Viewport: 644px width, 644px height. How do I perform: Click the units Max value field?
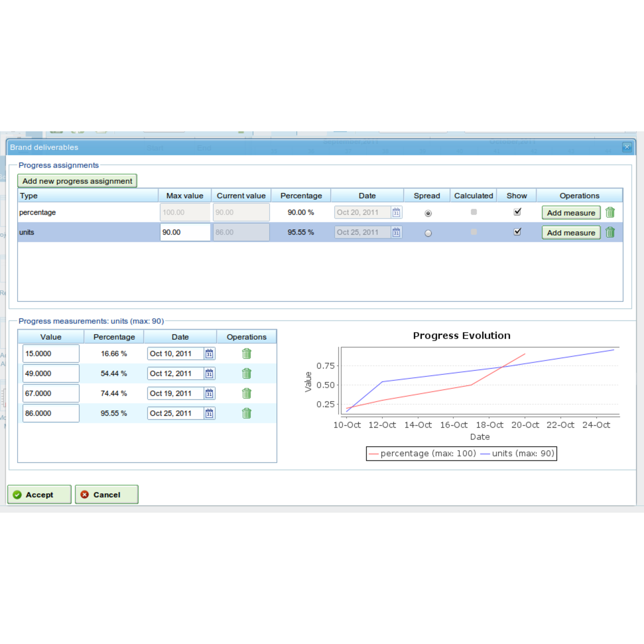[185, 232]
